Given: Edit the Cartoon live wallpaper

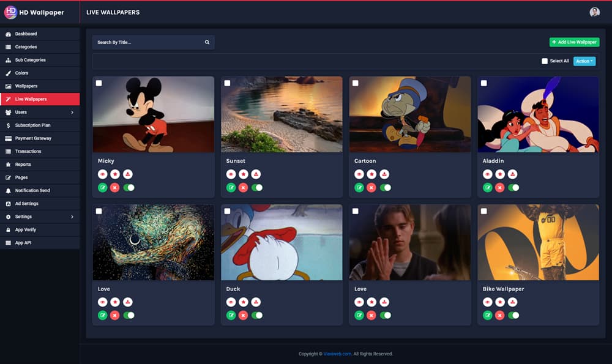Looking at the screenshot, I should tap(359, 188).
